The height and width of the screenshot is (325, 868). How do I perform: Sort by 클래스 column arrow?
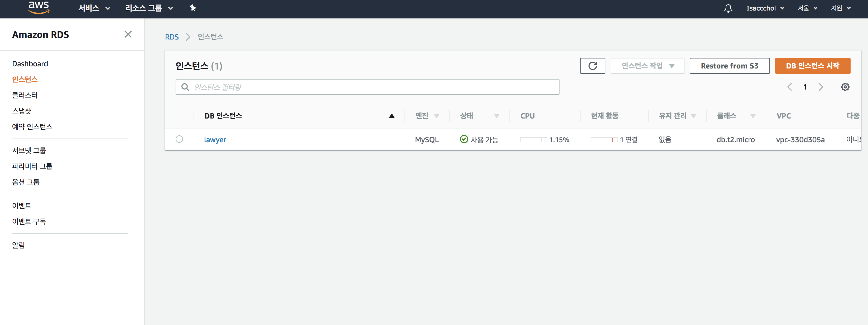coord(753,116)
